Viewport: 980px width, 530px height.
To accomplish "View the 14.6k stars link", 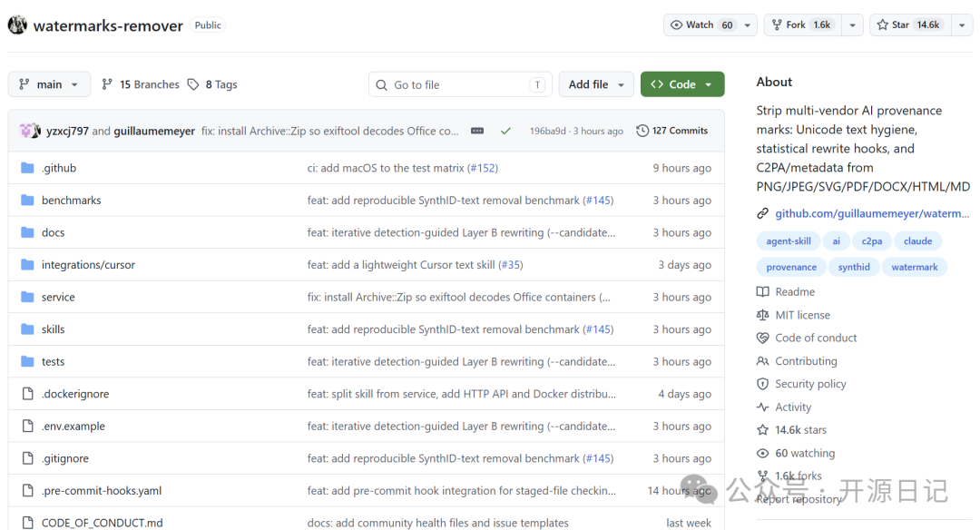I will 800,430.
